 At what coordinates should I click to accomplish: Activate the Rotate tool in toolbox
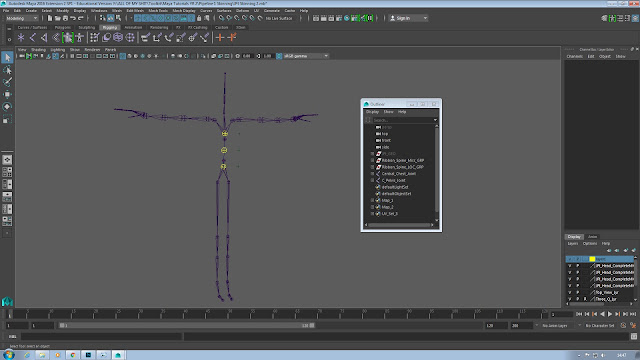(x=7, y=107)
